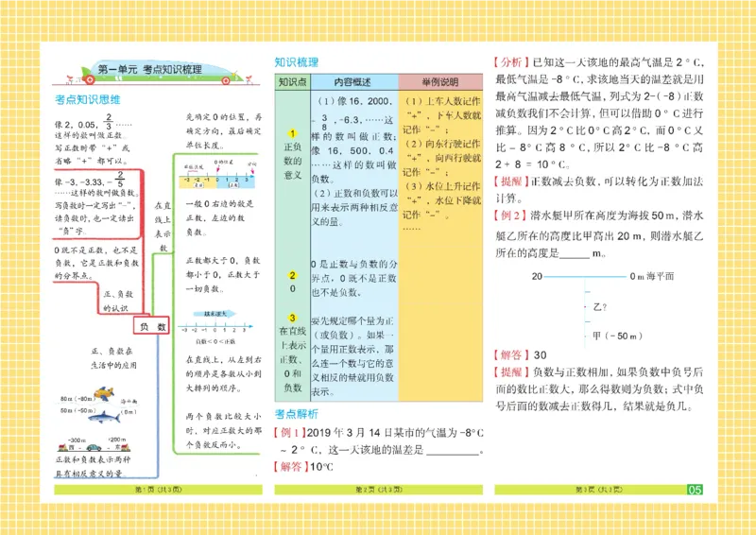Click the red label 【例1】

coord(290,433)
